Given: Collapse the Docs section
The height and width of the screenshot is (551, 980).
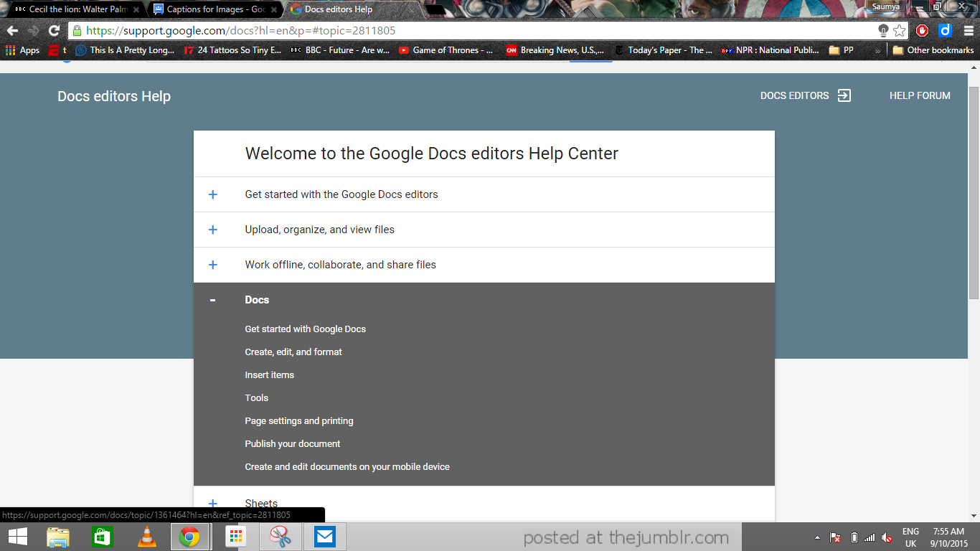Looking at the screenshot, I should pos(484,300).
